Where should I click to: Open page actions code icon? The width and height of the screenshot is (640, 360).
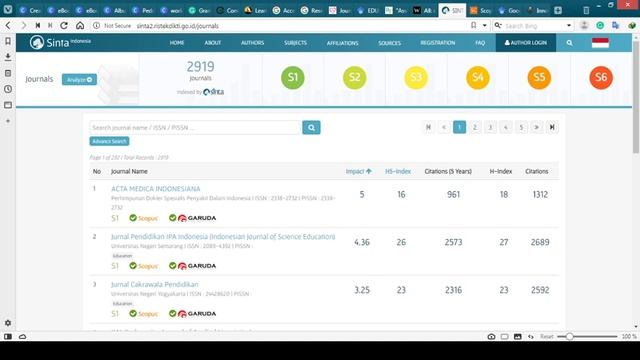click(x=531, y=336)
